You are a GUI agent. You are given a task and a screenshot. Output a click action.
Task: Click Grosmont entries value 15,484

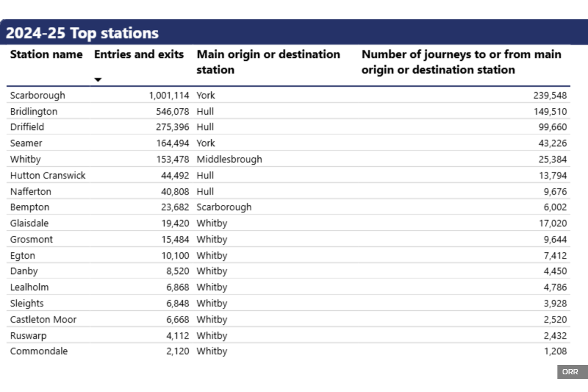click(x=175, y=240)
